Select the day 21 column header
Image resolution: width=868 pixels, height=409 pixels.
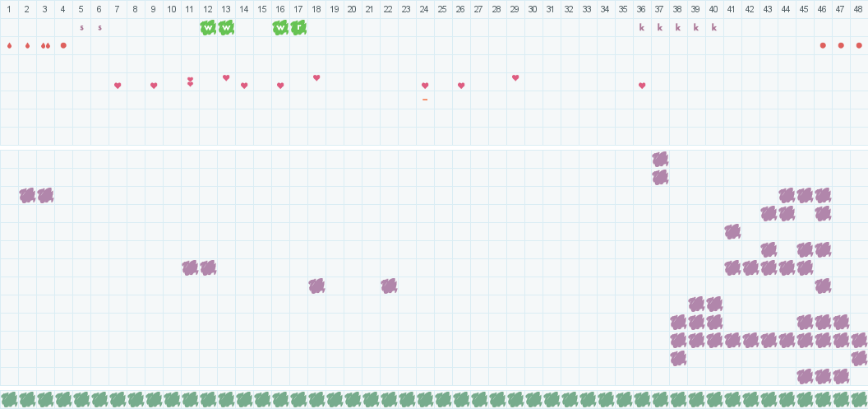pyautogui.click(x=371, y=9)
